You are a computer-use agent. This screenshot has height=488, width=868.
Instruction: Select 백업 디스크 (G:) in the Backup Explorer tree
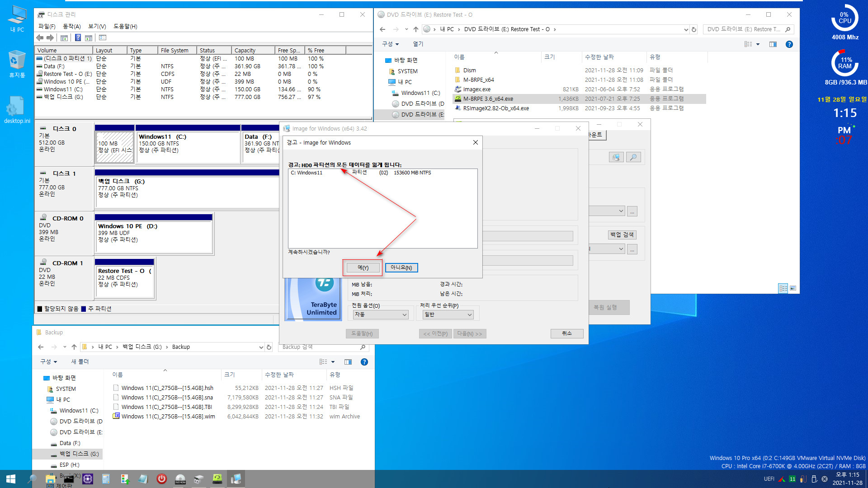tap(79, 454)
